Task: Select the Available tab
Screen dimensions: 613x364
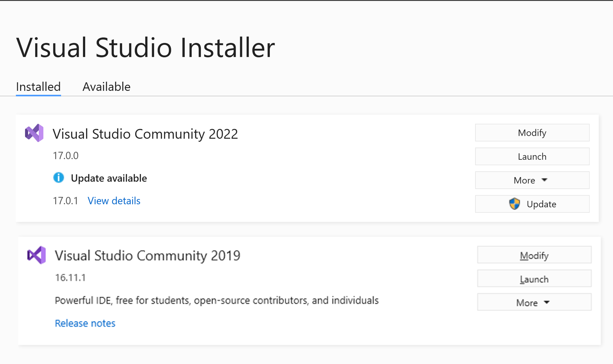Action: pyautogui.click(x=106, y=86)
